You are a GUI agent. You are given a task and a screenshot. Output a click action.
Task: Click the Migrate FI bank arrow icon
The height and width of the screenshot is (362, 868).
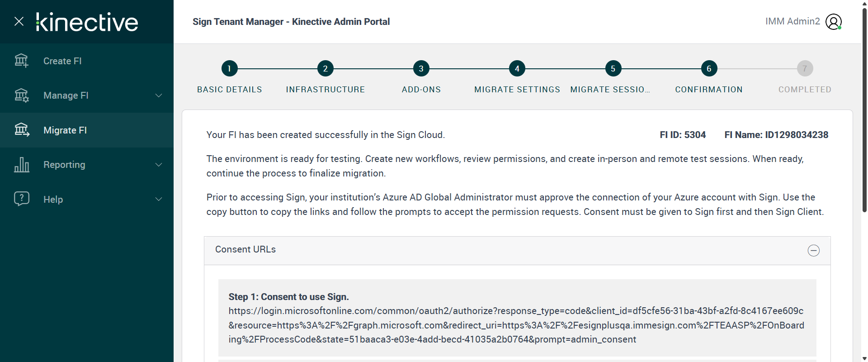click(21, 130)
